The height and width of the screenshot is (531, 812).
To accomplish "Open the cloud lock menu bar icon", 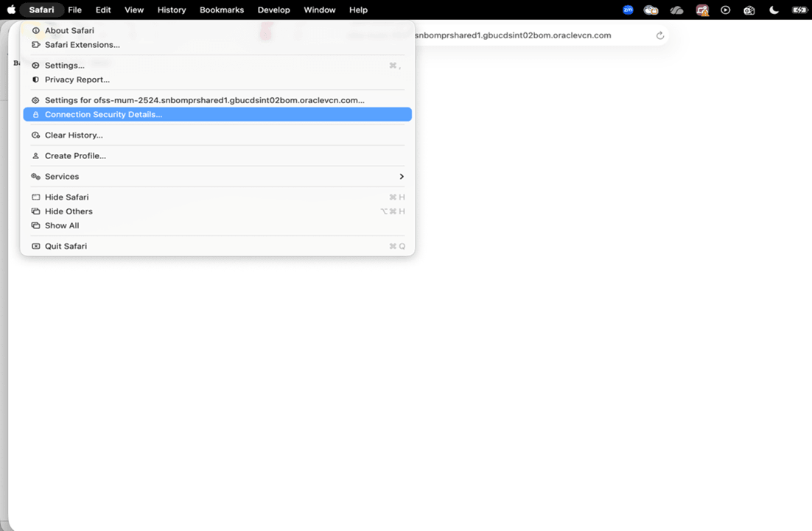I will [651, 10].
